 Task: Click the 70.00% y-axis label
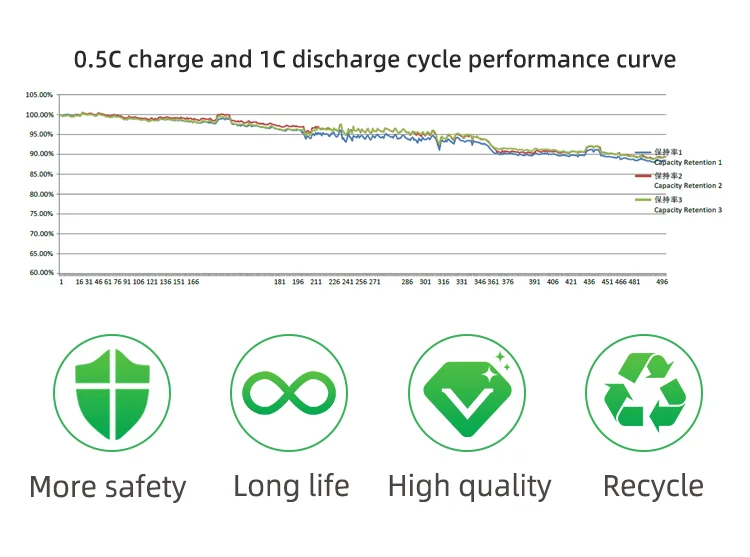pos(41,234)
